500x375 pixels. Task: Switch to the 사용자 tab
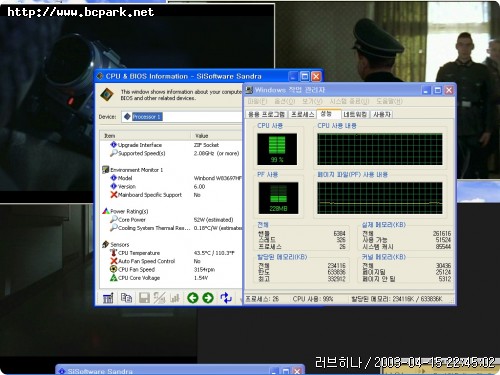382,114
